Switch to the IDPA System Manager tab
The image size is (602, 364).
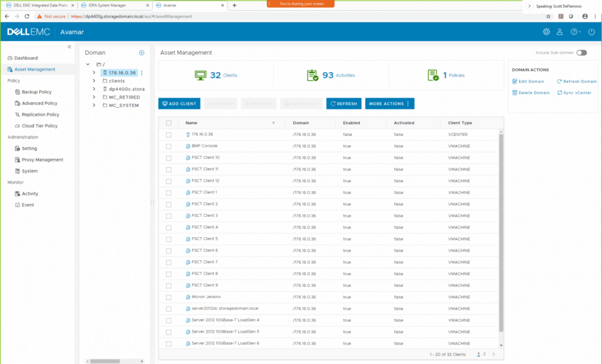[115, 5]
